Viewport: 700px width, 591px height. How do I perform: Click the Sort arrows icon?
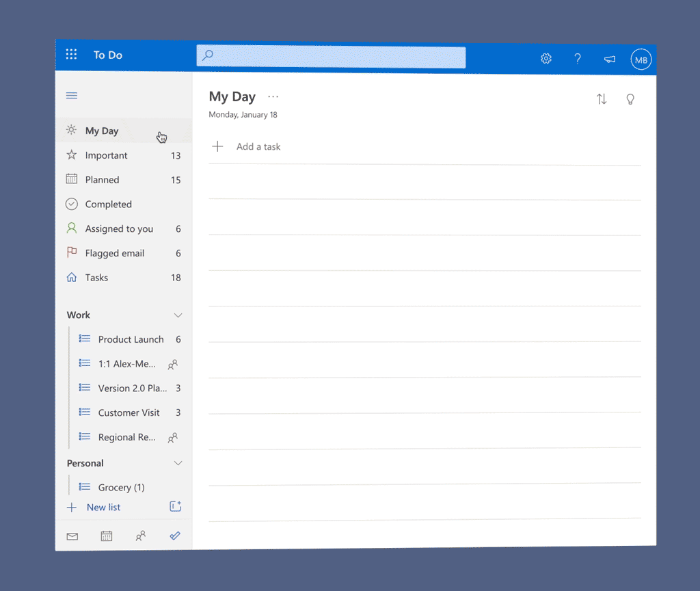click(602, 99)
